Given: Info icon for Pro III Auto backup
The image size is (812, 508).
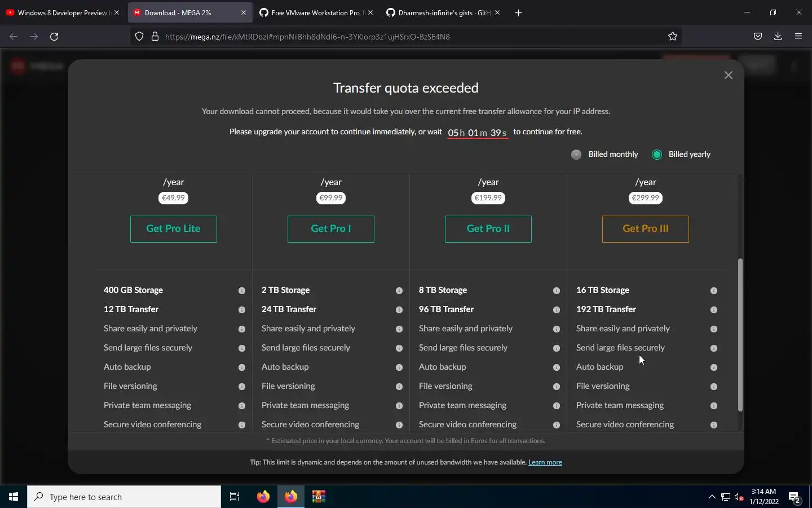Looking at the screenshot, I should pos(714,367).
